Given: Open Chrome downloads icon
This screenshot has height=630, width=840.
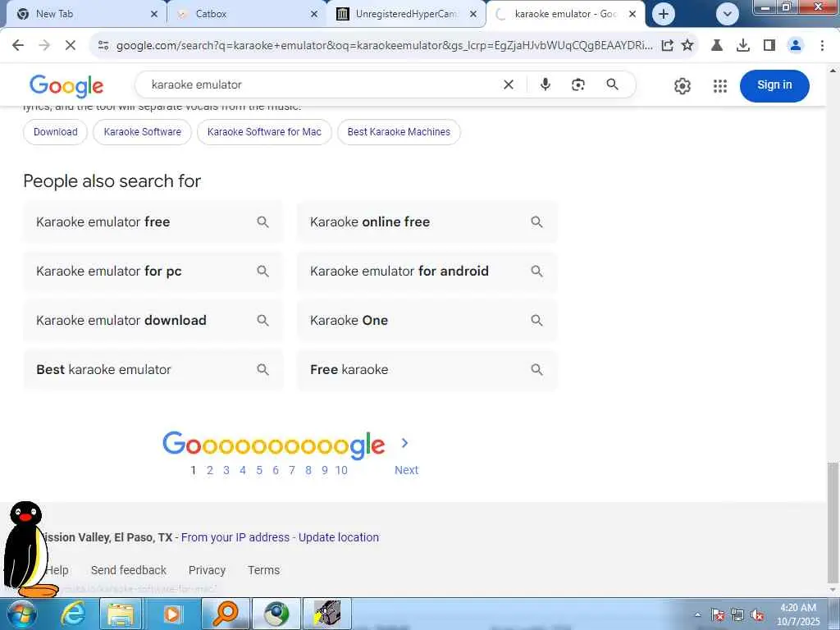Looking at the screenshot, I should click(742, 46).
